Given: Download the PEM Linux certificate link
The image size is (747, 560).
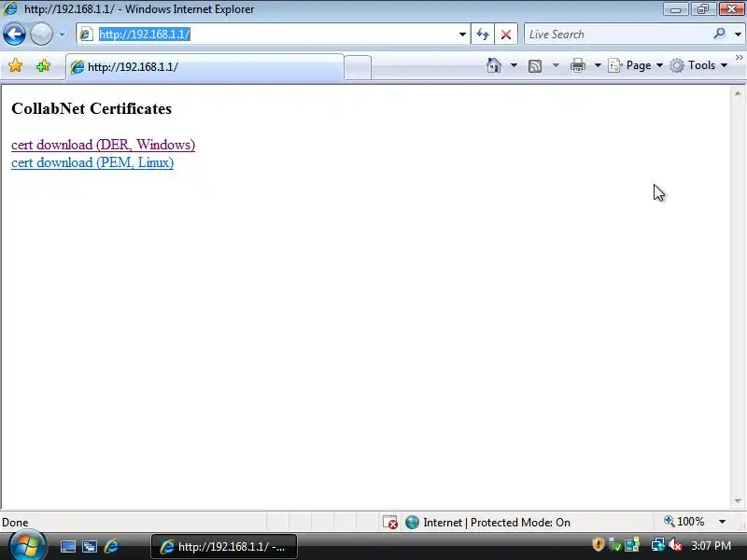Looking at the screenshot, I should [x=92, y=162].
